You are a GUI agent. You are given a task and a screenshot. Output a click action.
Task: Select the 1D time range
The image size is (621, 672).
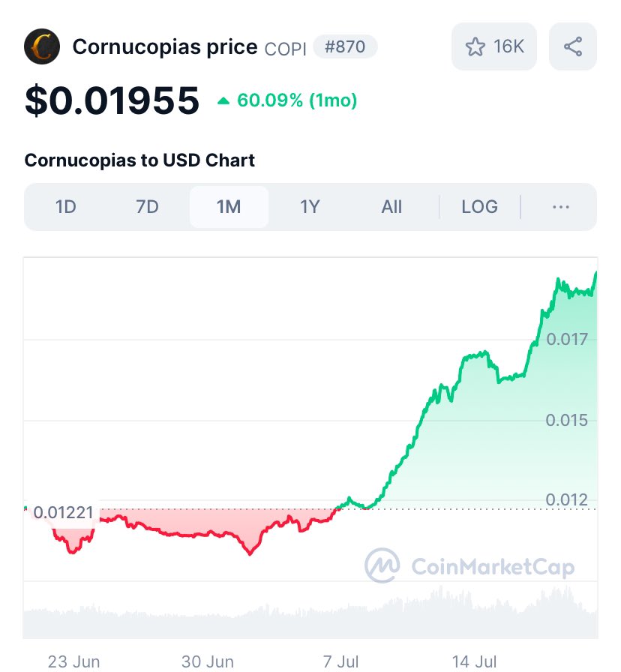point(65,207)
